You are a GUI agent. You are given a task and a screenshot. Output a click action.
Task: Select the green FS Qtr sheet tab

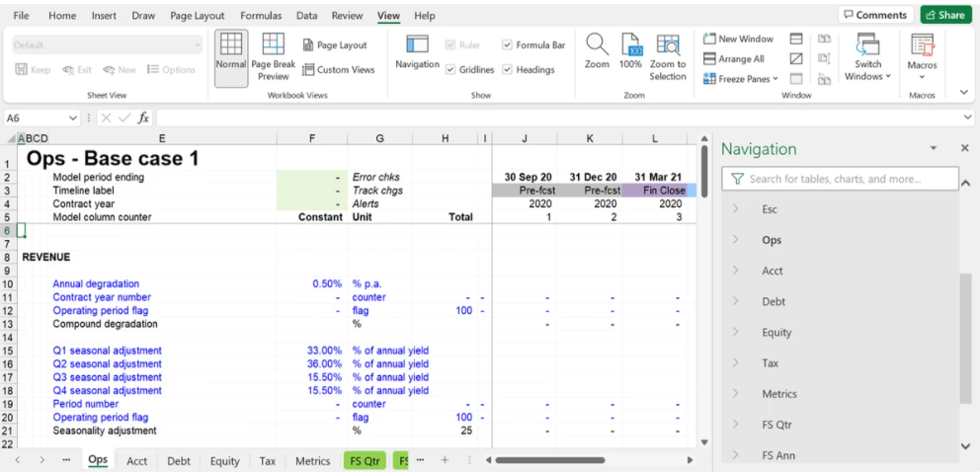coord(365,460)
